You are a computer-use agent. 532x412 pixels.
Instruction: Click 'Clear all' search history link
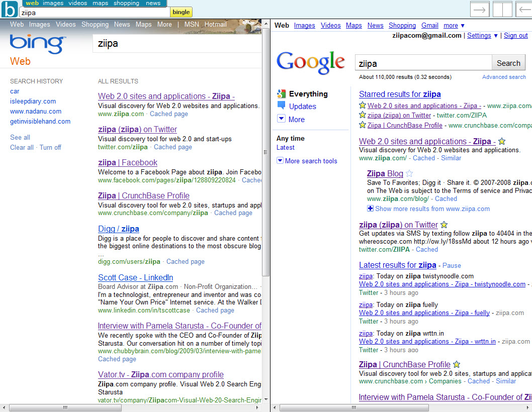(x=22, y=147)
